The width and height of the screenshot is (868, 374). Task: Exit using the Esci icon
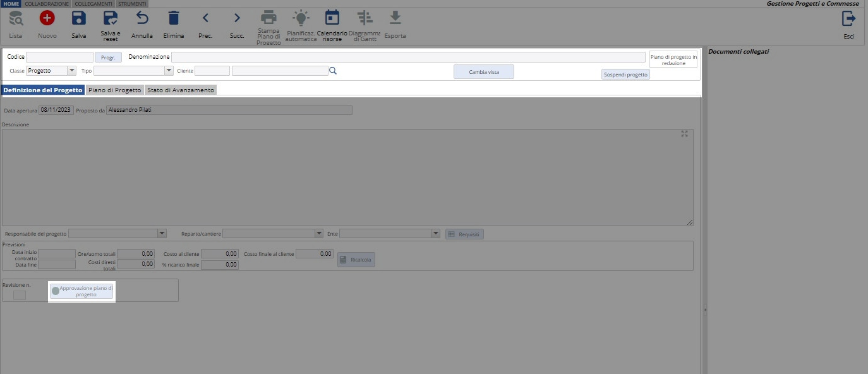(x=849, y=20)
